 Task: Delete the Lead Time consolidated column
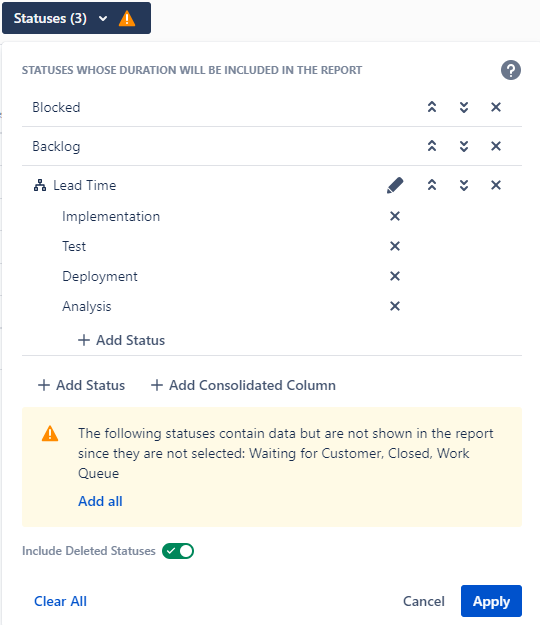[496, 185]
